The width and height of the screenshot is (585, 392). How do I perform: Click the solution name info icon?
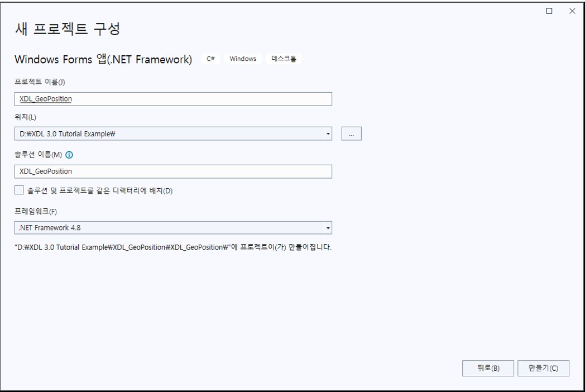(69, 155)
